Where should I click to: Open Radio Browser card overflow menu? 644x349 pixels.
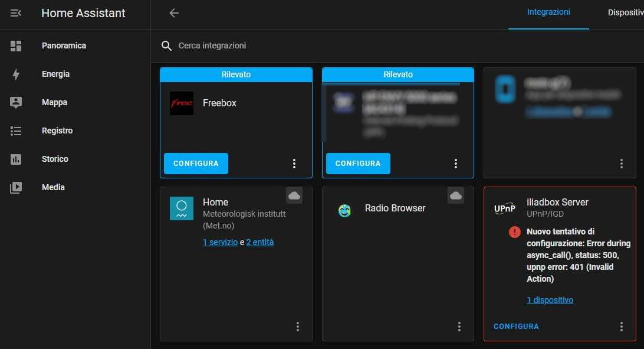pos(459,327)
